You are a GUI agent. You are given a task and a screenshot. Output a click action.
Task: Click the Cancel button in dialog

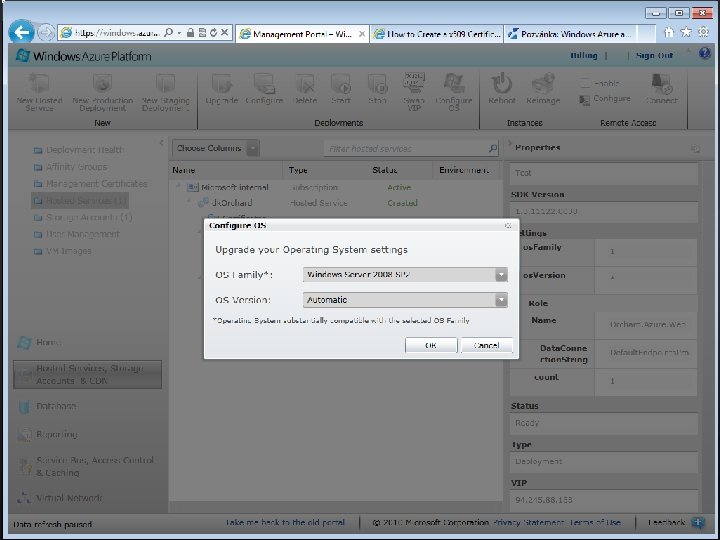coord(486,345)
